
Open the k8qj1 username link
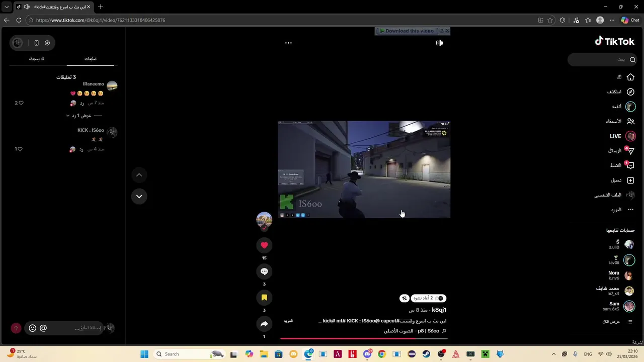tap(439, 310)
